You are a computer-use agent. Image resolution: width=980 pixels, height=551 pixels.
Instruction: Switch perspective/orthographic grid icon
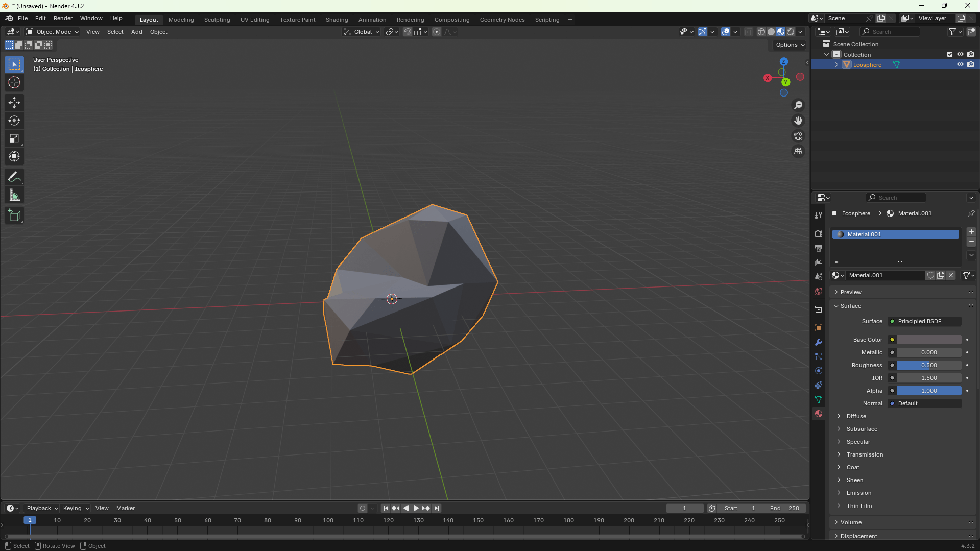coord(798,151)
